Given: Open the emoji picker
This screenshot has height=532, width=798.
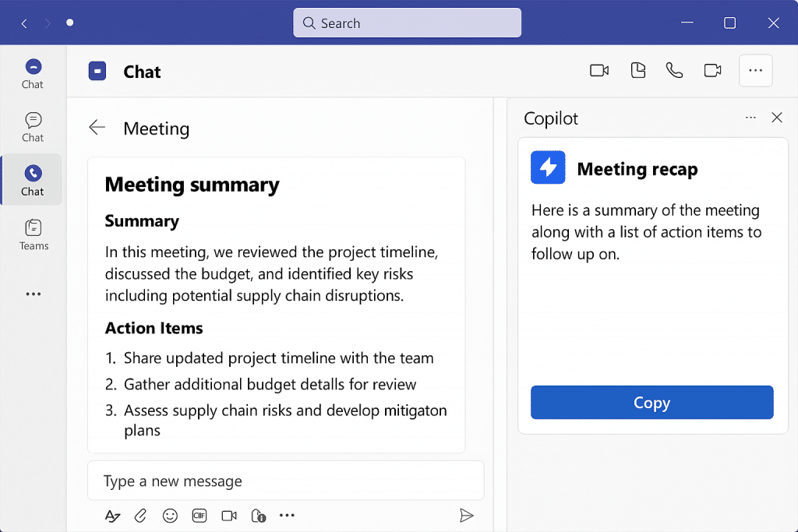Looking at the screenshot, I should 170,516.
